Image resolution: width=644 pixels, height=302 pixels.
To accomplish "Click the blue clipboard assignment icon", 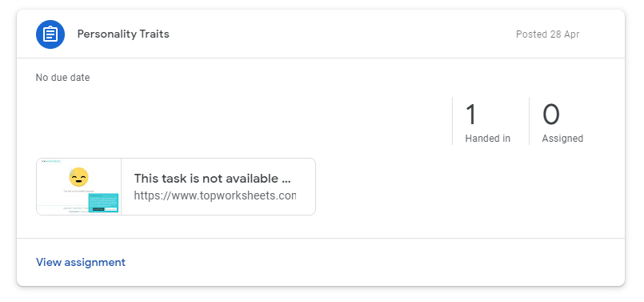I will pyautogui.click(x=50, y=34).
